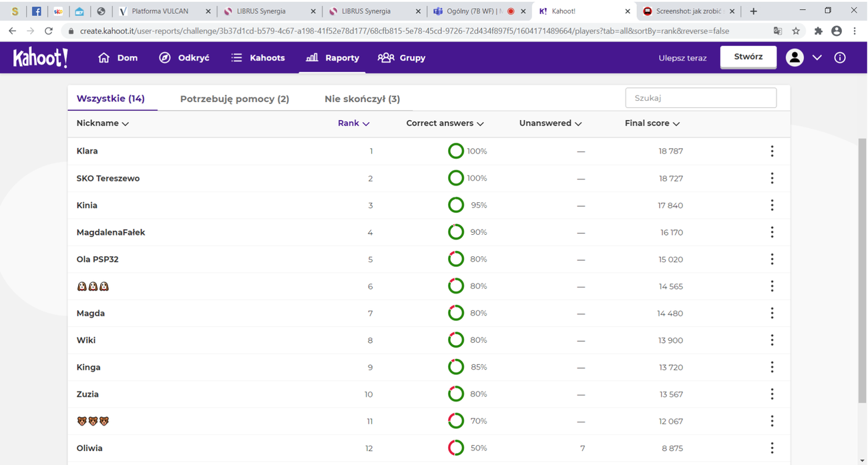
Task: Click the address bar URL
Action: [x=405, y=31]
